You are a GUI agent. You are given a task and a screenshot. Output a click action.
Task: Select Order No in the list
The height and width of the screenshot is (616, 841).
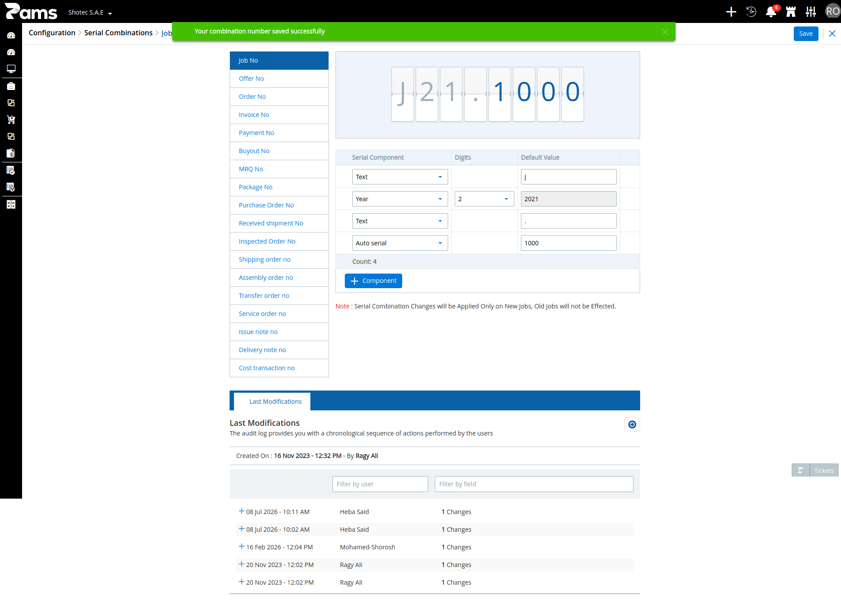coord(279,97)
